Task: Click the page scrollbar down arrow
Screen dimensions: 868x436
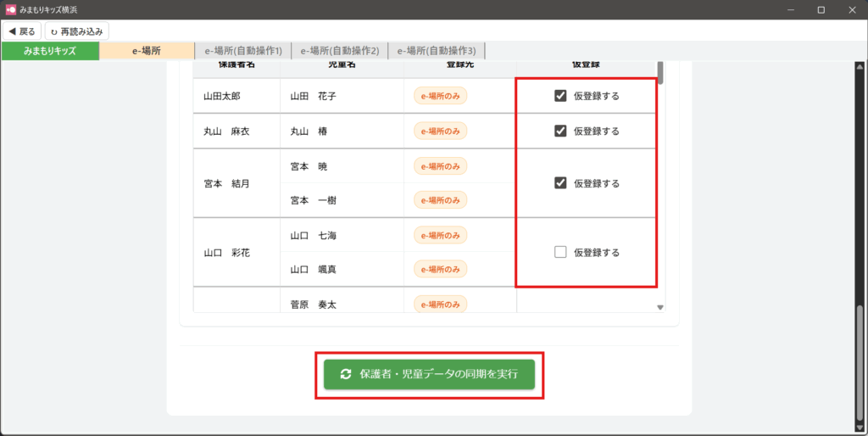Action: (x=860, y=428)
